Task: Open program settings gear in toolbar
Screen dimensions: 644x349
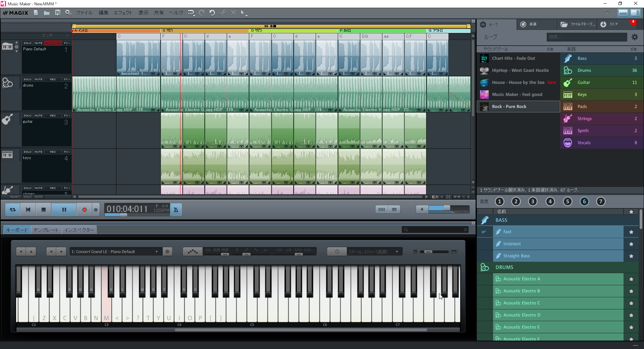Action: click(68, 13)
